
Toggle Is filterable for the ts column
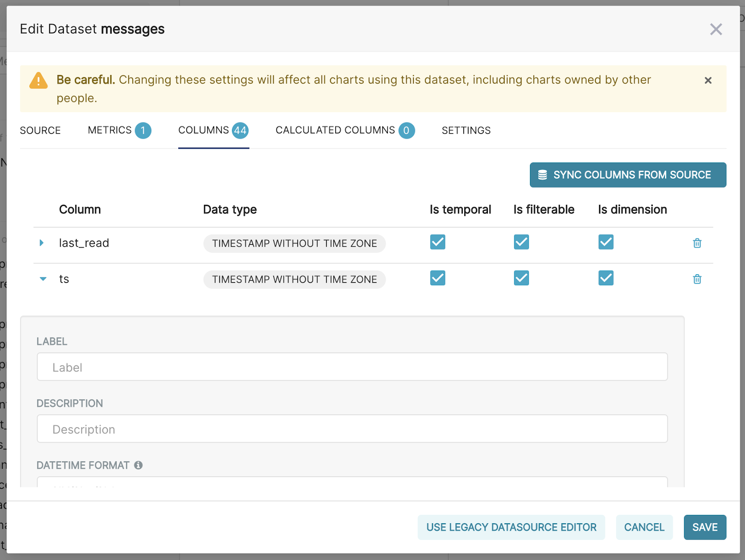[521, 278]
